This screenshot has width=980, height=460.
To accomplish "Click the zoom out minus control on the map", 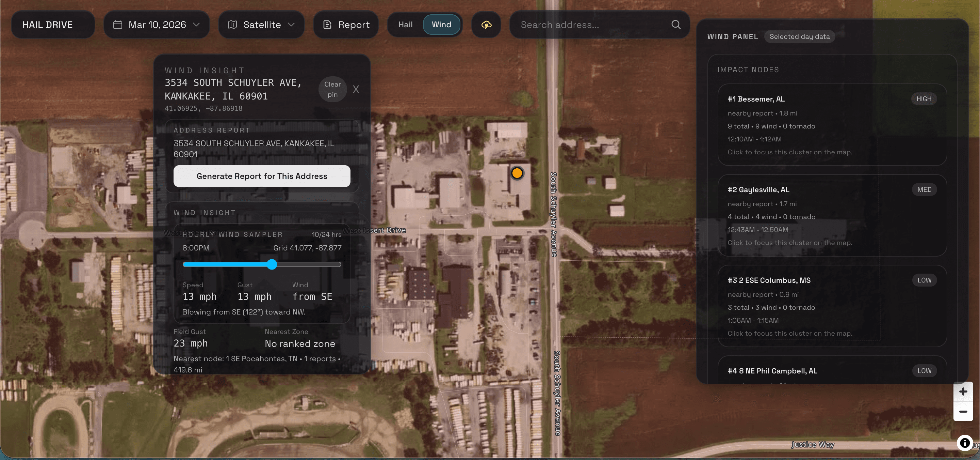I will click(x=963, y=412).
